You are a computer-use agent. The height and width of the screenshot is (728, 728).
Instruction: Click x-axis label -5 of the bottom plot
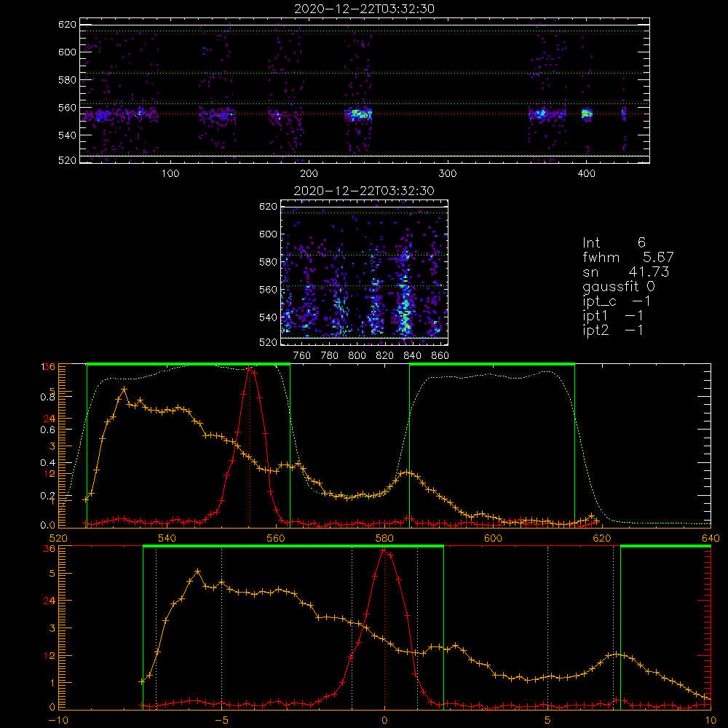click(x=221, y=721)
